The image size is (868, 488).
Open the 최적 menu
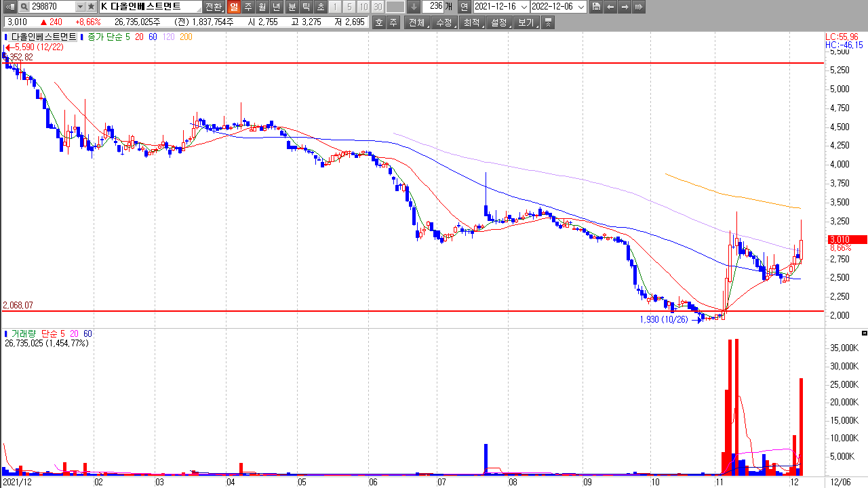471,22
